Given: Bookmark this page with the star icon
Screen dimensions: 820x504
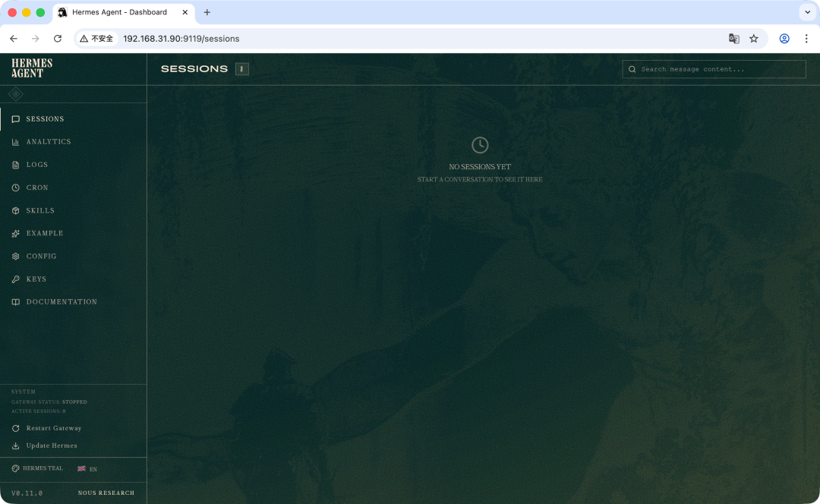Looking at the screenshot, I should tap(754, 39).
